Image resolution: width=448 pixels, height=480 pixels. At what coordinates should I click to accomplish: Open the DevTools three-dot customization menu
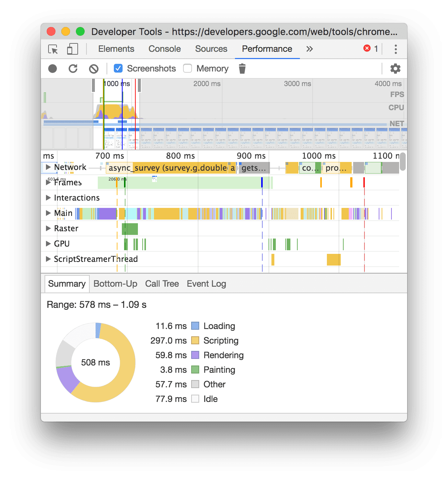[x=395, y=49]
